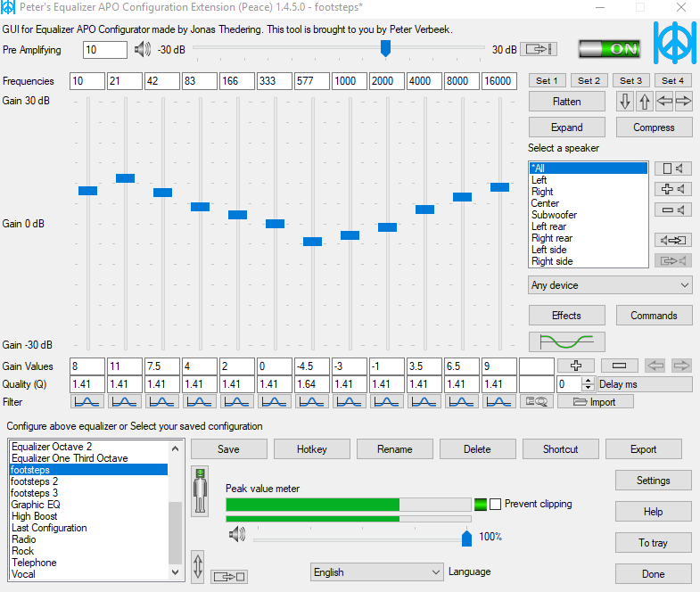Screen dimensions: 700x592
Task: Click the Flatten button
Action: tap(566, 102)
